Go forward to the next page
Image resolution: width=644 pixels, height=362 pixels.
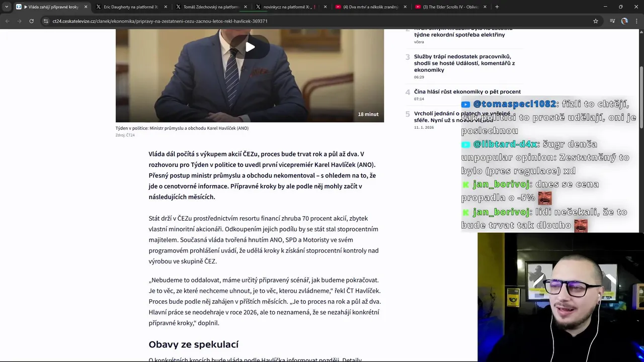19,21
